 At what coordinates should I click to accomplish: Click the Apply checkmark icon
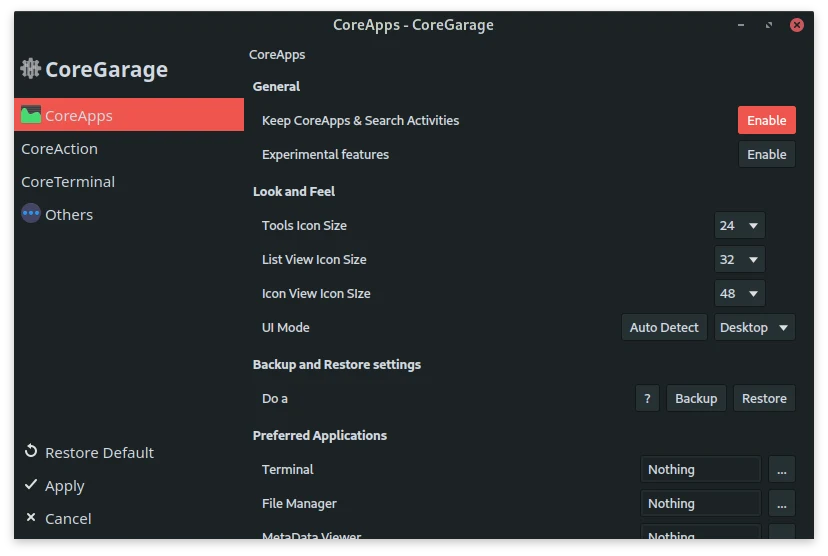31,485
